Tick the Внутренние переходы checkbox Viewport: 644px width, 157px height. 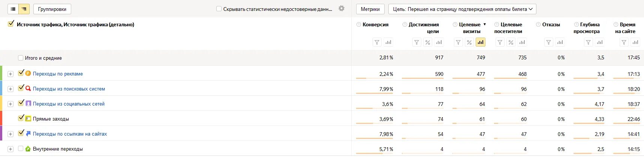pyautogui.click(x=21, y=149)
